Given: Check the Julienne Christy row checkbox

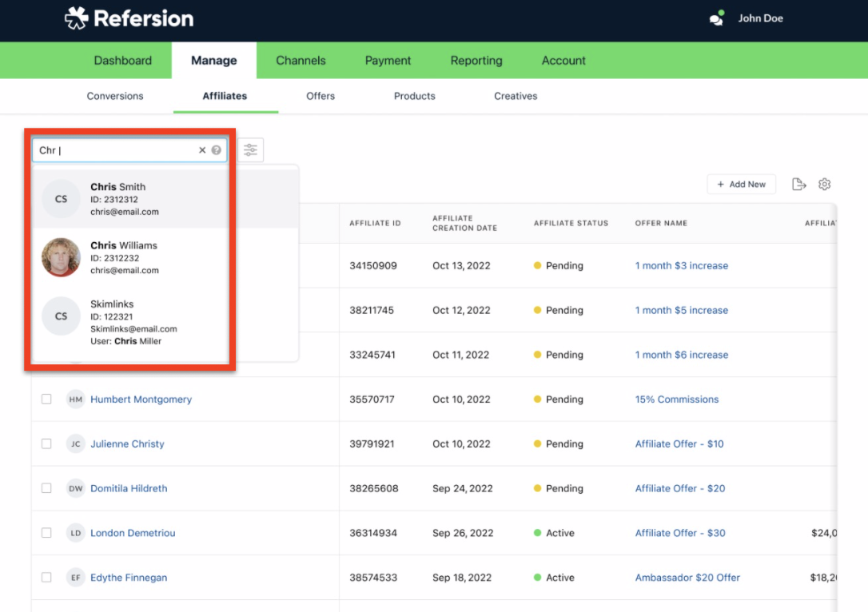Looking at the screenshot, I should click(46, 443).
